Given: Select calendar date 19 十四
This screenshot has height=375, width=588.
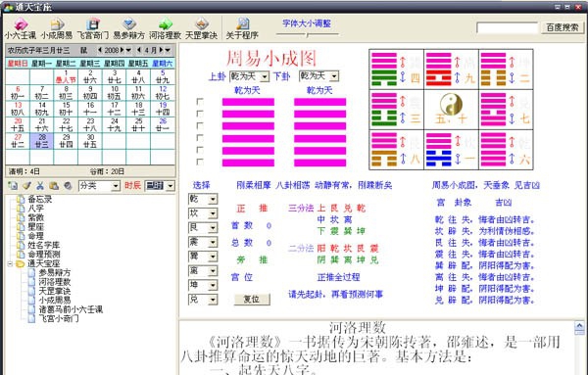Looking at the screenshot, I should pyautogui.click(x=163, y=109).
